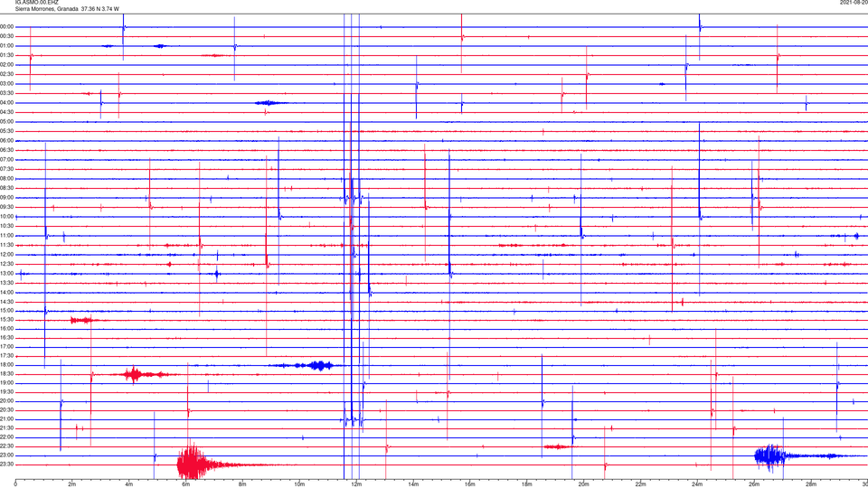Click the 21:00 time label
This screenshot has height=488, width=868.
[x=7, y=418]
